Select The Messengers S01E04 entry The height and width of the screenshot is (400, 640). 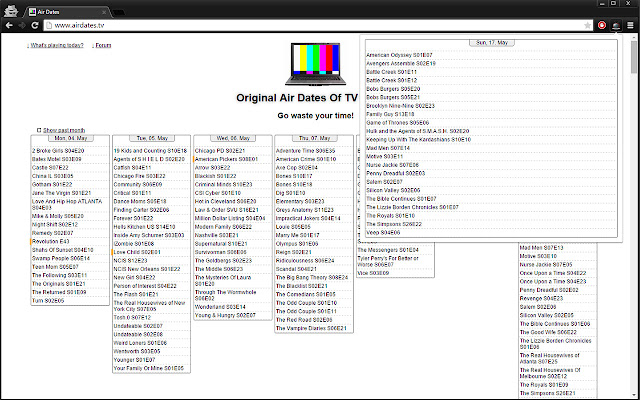[388, 250]
